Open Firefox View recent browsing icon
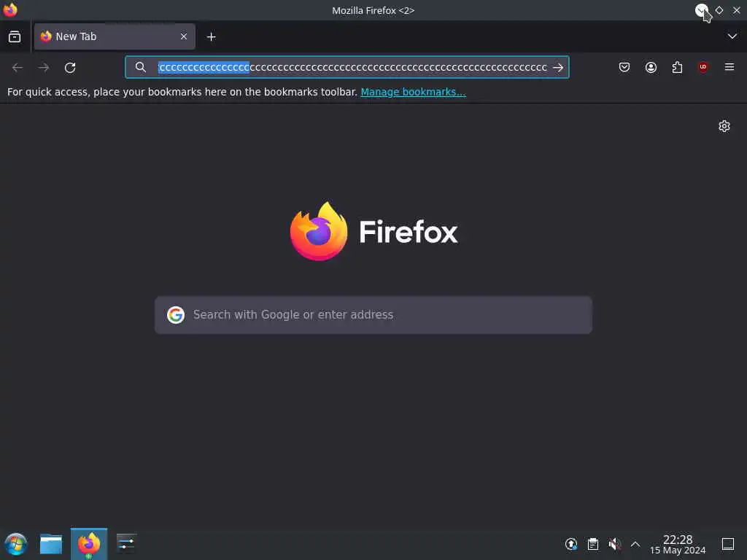This screenshot has height=560, width=747. pyautogui.click(x=15, y=36)
